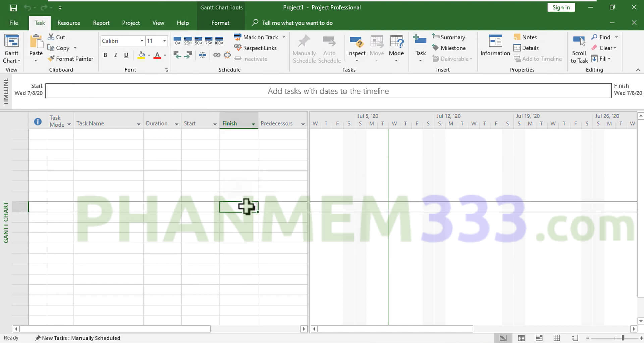Switch to the Project tab
The image size is (644, 343).
131,23
